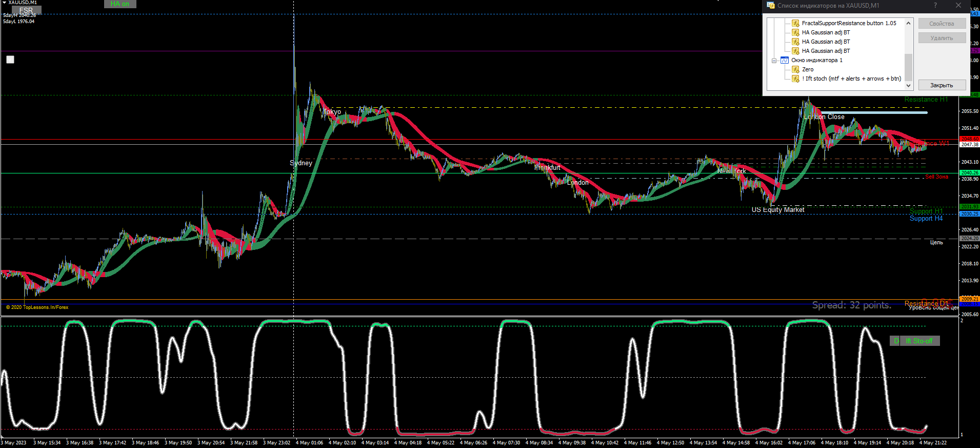Click the Sell Зона label
980x448 pixels.
point(937,177)
